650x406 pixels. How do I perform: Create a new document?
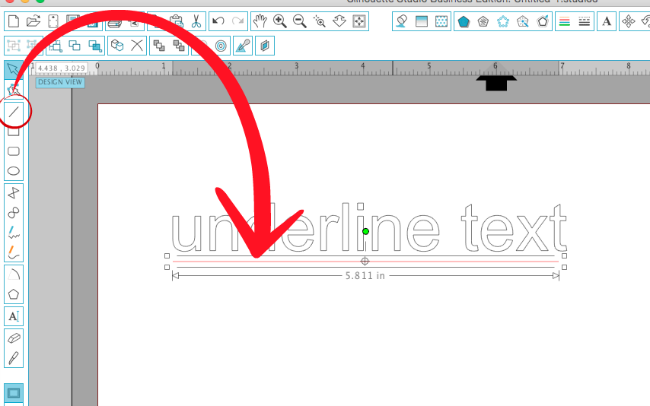point(14,21)
